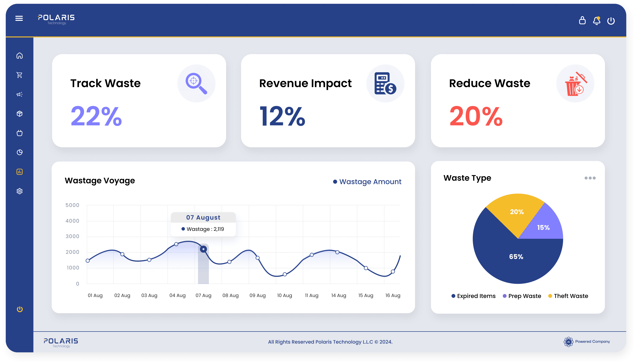Open the megaphone announcements icon
Image resolution: width=636 pixels, height=364 pixels.
tap(20, 94)
